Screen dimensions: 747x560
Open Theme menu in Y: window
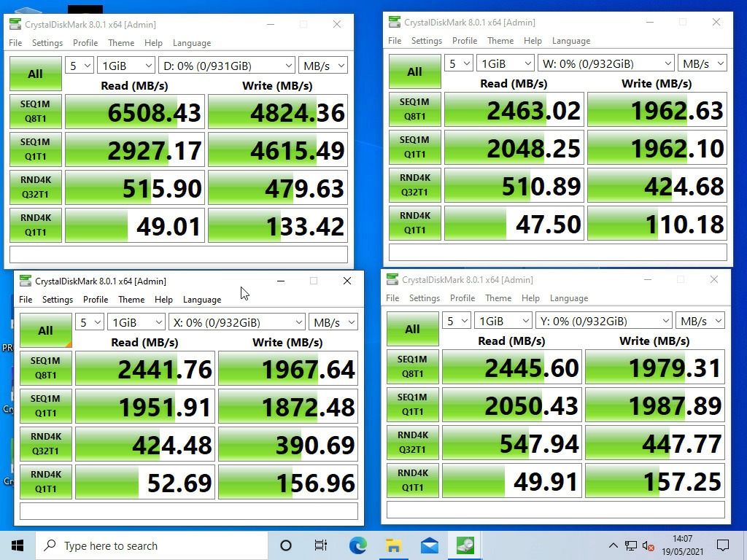[x=498, y=298]
